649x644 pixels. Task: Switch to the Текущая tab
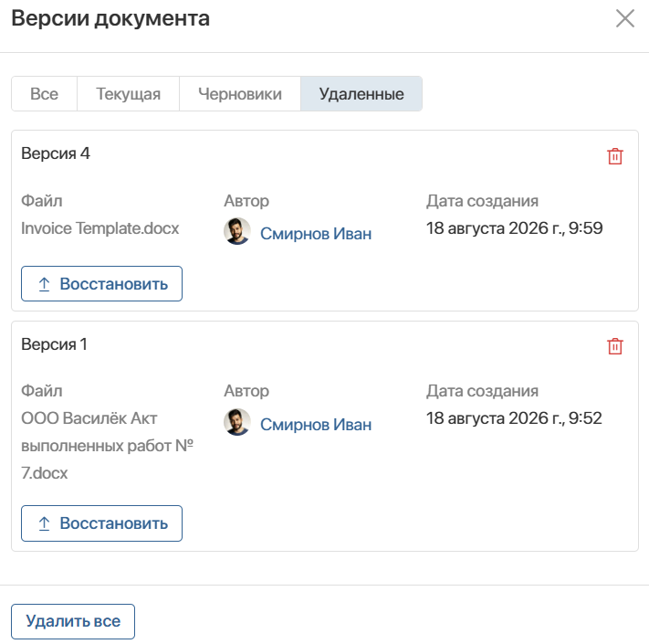(129, 93)
